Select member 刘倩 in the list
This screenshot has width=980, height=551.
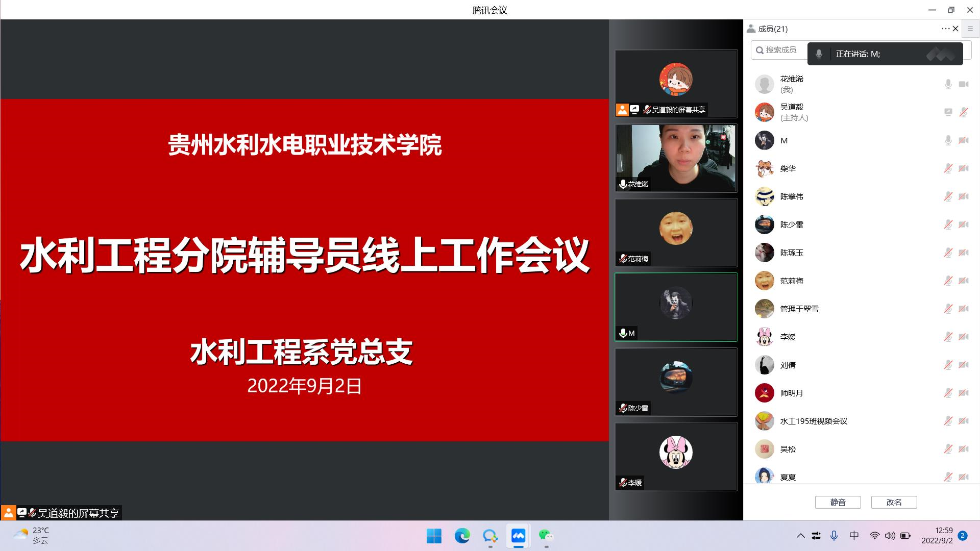click(x=862, y=365)
